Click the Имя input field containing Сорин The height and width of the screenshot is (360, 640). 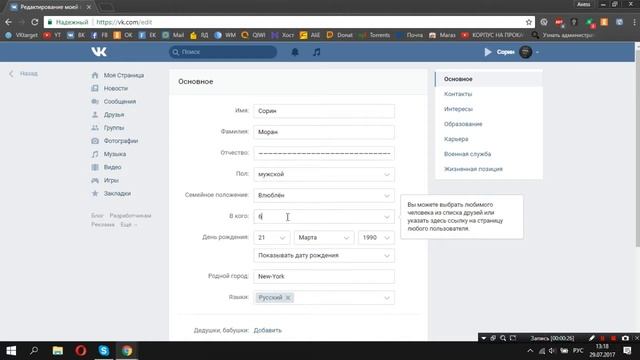point(324,111)
